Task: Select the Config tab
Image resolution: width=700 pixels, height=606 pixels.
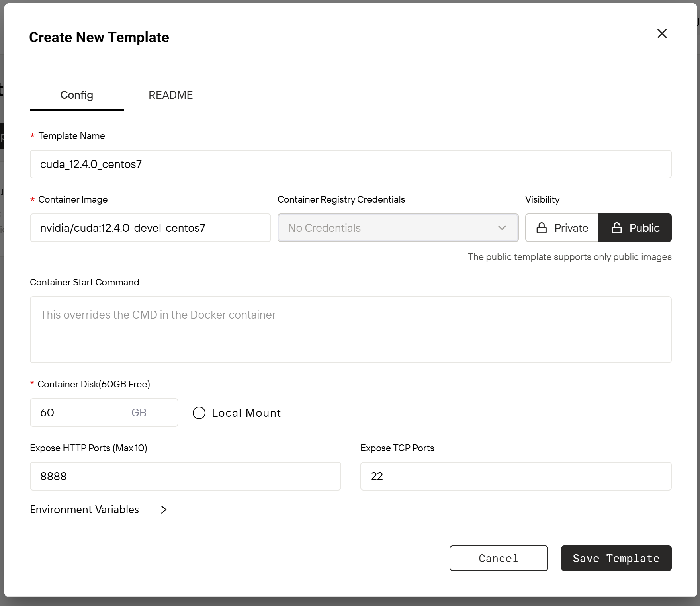Action: tap(77, 95)
